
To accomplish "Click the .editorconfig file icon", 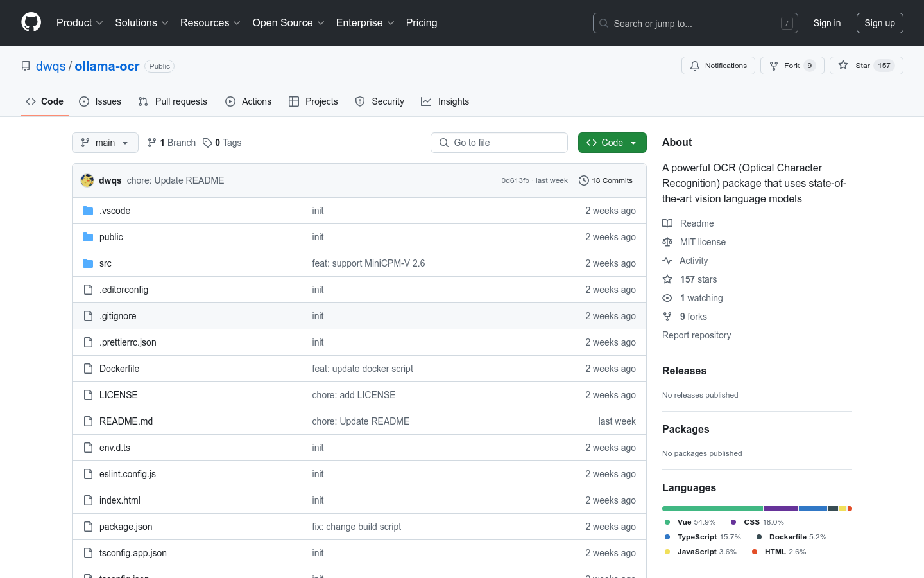I will [88, 290].
